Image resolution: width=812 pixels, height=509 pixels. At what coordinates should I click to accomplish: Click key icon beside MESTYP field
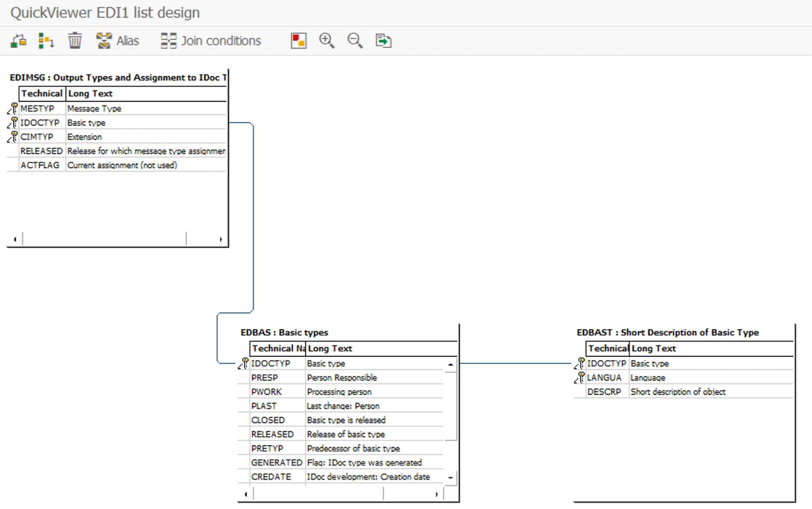click(x=13, y=108)
